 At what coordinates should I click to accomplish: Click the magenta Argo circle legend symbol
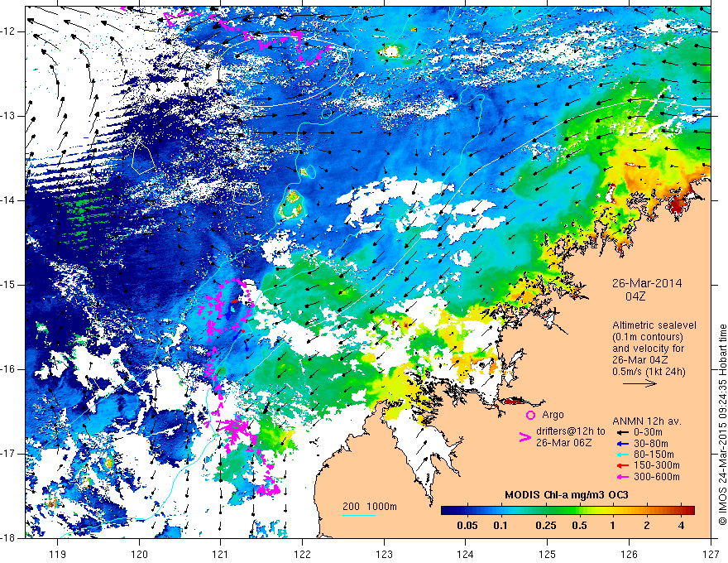point(530,415)
